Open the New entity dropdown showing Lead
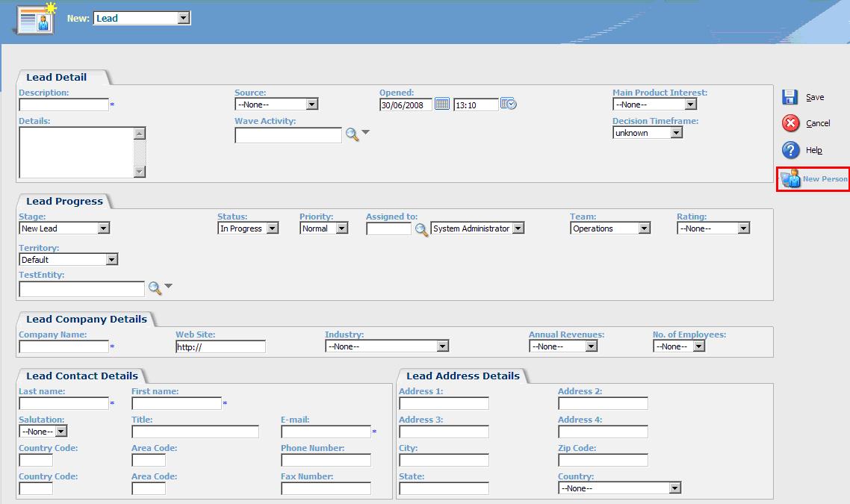Screen dimensions: 850x504 pos(142,18)
